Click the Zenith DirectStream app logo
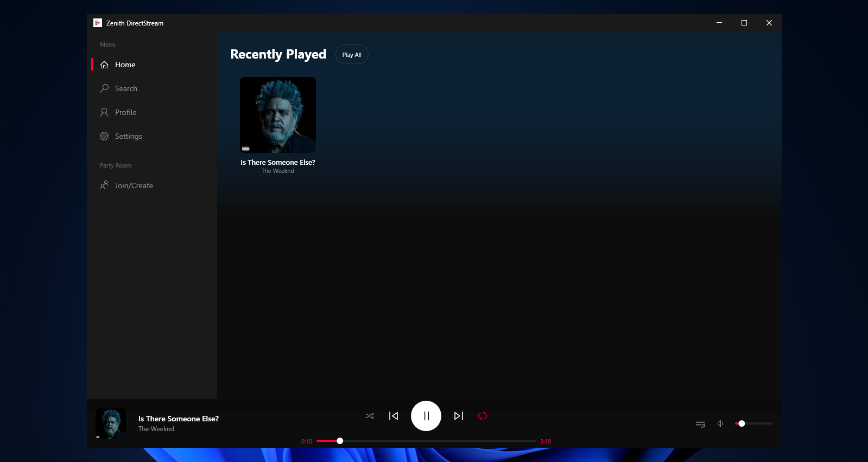868x462 pixels. tap(98, 23)
